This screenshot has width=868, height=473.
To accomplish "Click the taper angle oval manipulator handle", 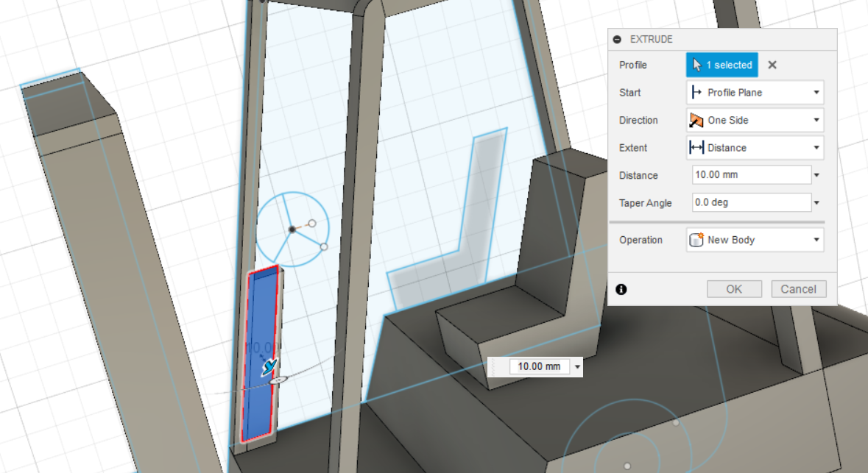I will pyautogui.click(x=279, y=380).
